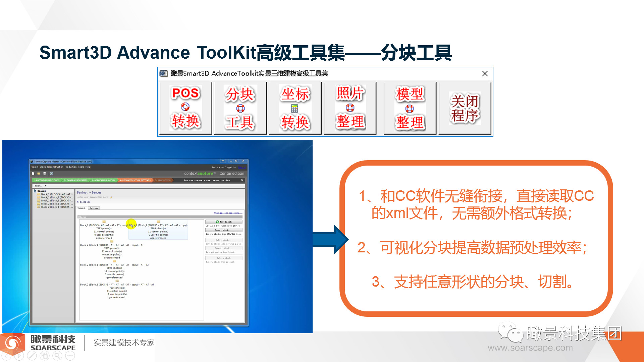Open the Help menu in ContextCapture
Image resolution: width=644 pixels, height=362 pixels.
(x=88, y=167)
